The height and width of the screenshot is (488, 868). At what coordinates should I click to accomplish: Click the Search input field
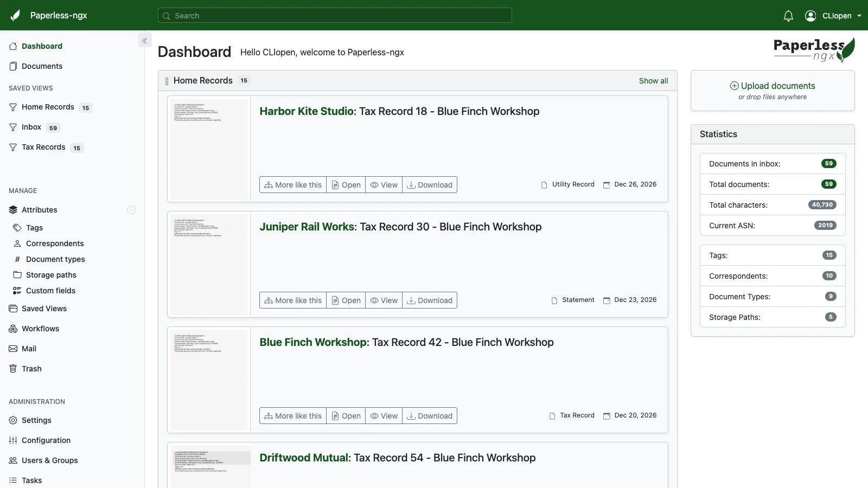coord(335,16)
